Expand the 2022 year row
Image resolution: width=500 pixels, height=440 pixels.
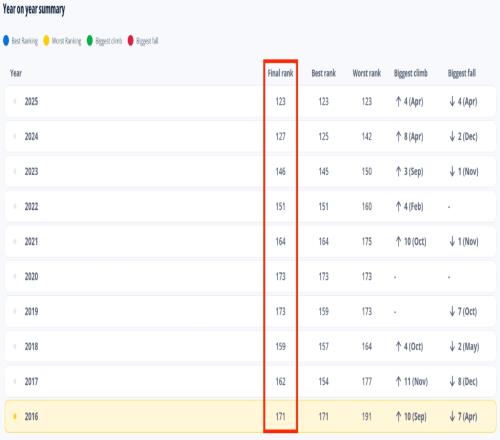(x=15, y=206)
